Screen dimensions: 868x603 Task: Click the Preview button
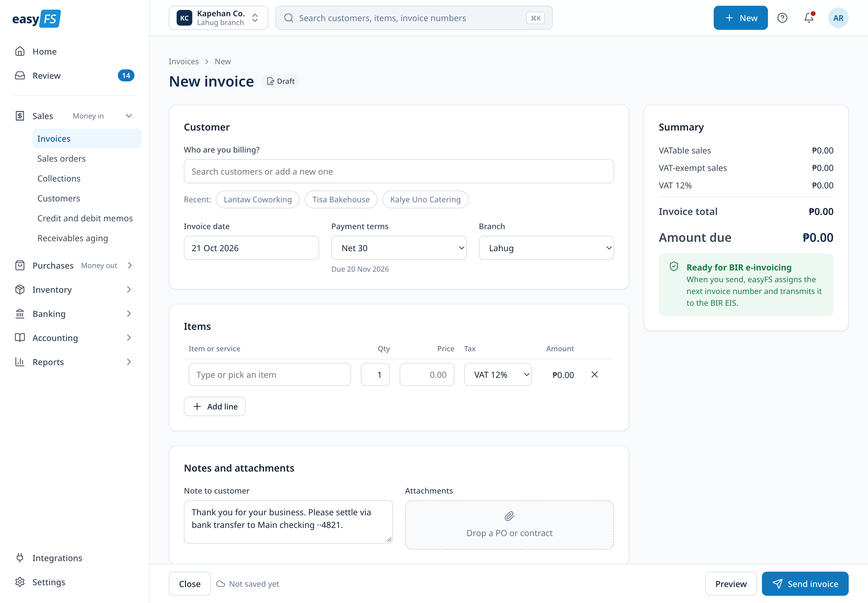coord(731,584)
